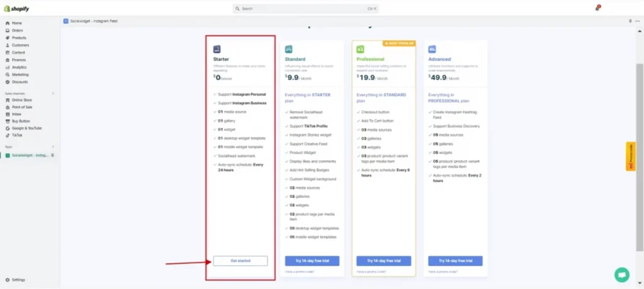Open the yellow Promo code side tab

(631, 156)
